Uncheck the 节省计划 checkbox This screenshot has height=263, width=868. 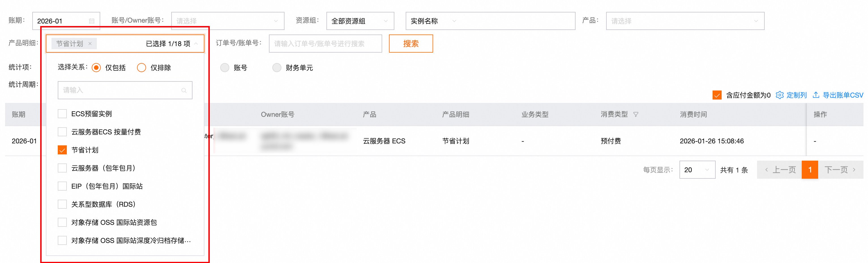click(x=62, y=150)
